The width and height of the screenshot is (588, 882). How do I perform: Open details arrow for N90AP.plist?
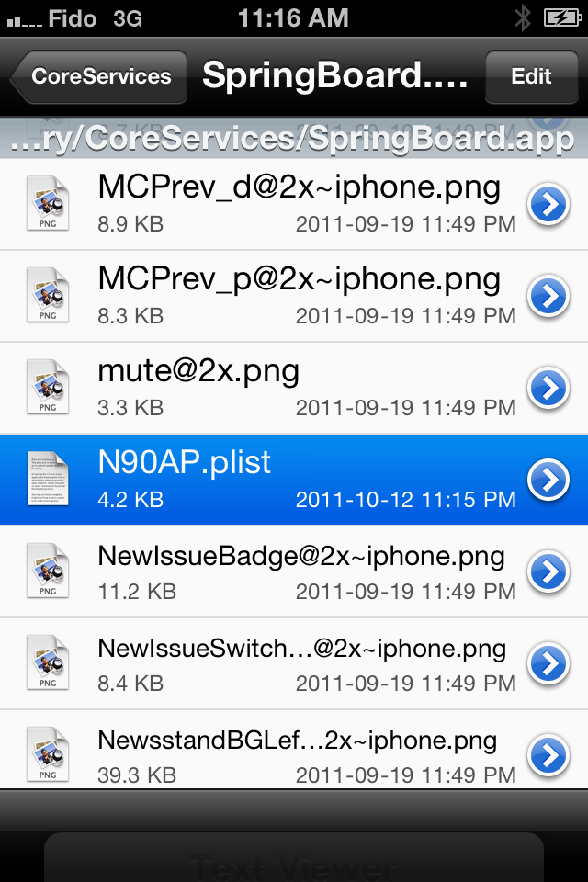[548, 480]
